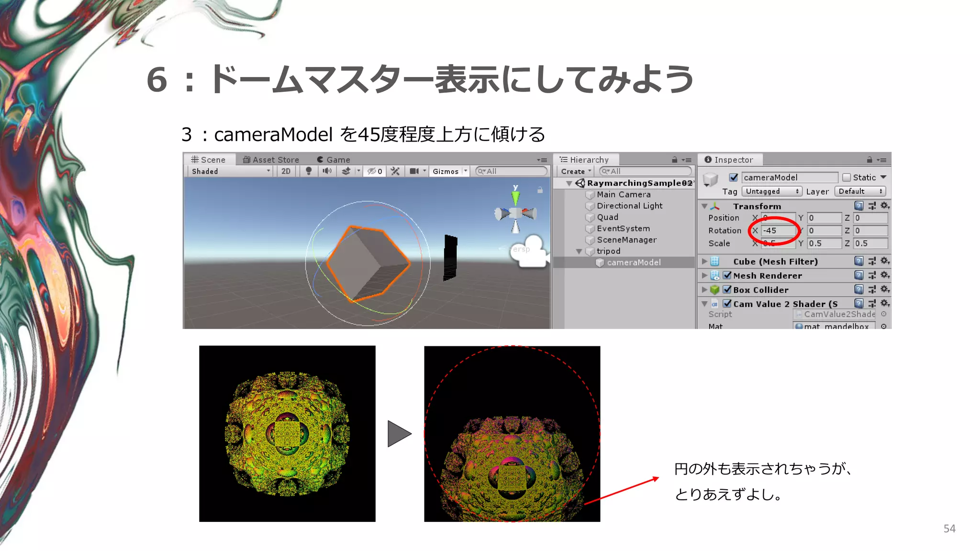Select EventSystem in the Hierarchy
The width and height of the screenshot is (980, 551).
coord(624,229)
